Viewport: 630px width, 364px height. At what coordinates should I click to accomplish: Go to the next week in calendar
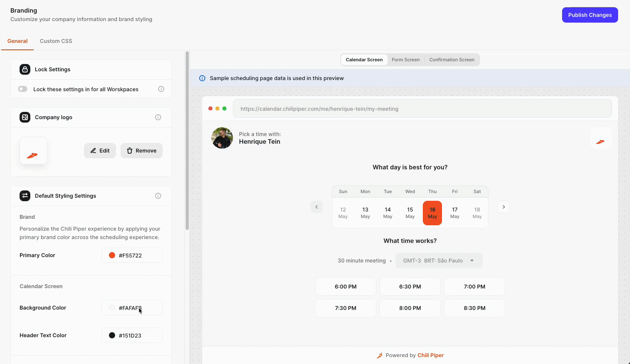click(x=504, y=207)
